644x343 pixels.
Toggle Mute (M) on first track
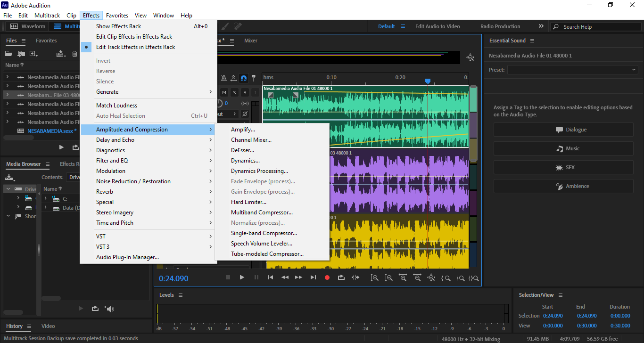click(224, 92)
